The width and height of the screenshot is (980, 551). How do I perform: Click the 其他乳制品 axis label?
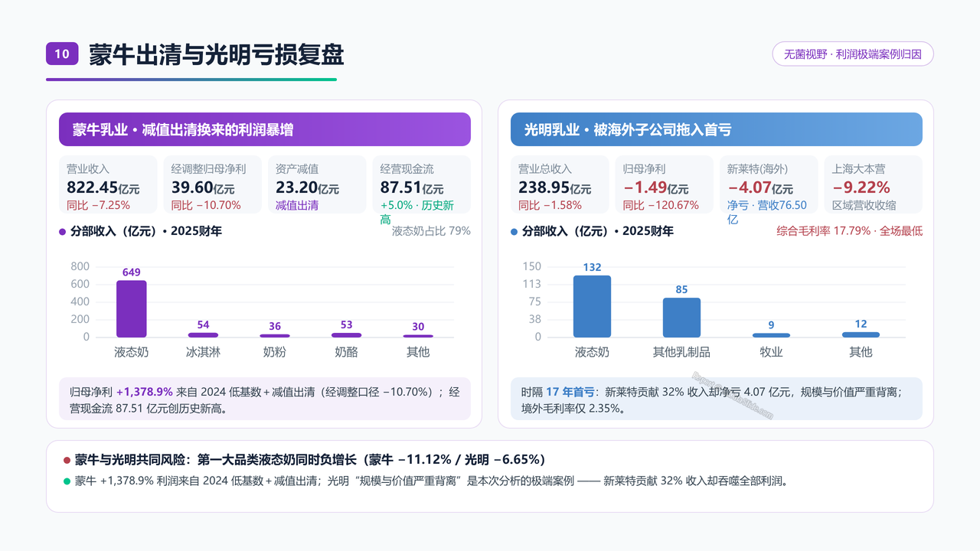pyautogui.click(x=681, y=352)
